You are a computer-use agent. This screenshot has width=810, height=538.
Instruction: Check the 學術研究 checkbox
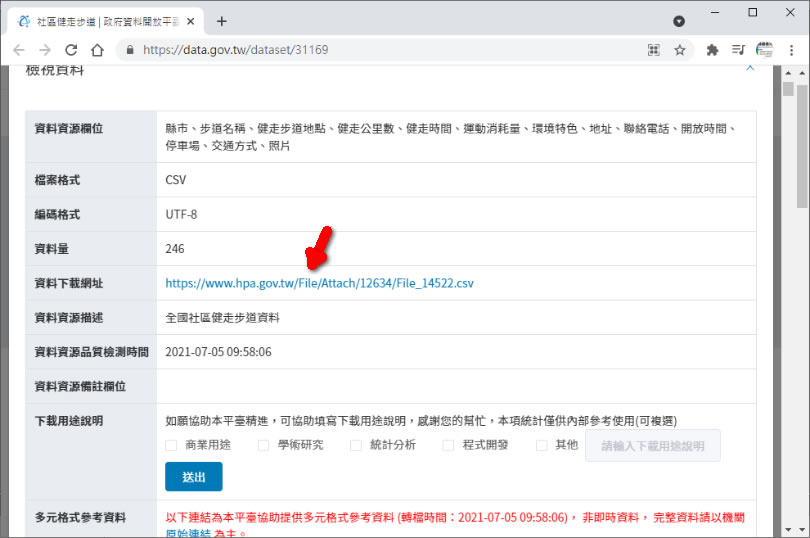[x=263, y=445]
